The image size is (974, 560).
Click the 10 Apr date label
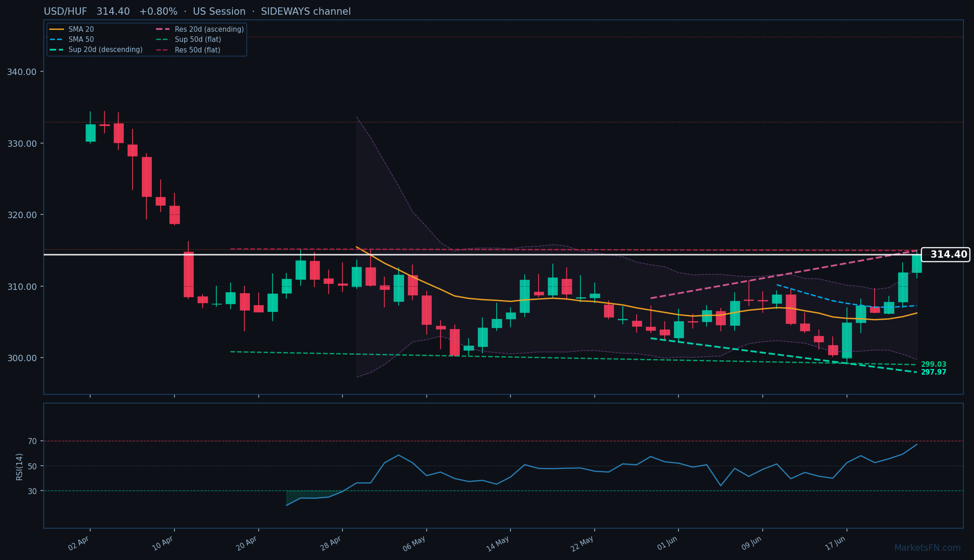pos(162,543)
